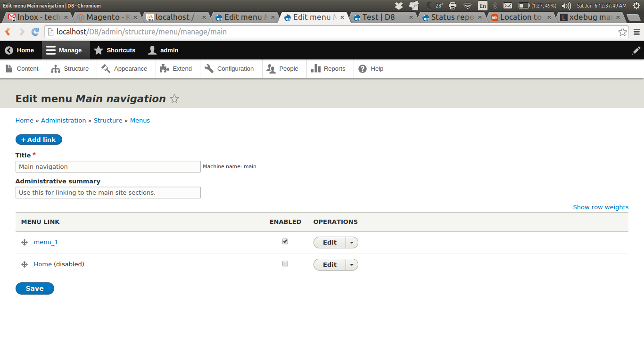Click the Configuration wrench icon

pos(208,68)
